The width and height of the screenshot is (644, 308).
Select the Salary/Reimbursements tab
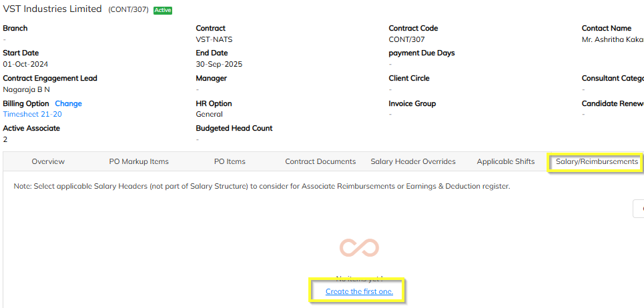[597, 161]
